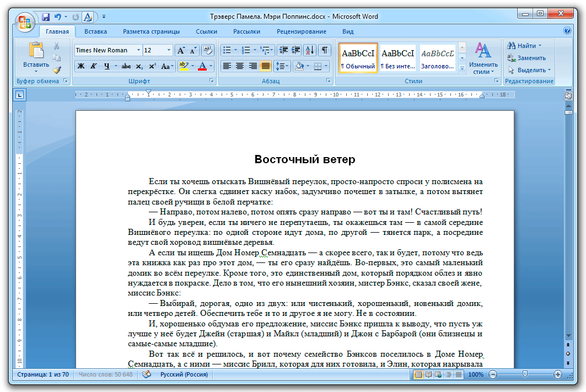Viewport: 586px width, 392px height.
Task: Switch to Web Layout view
Action: 438,374
